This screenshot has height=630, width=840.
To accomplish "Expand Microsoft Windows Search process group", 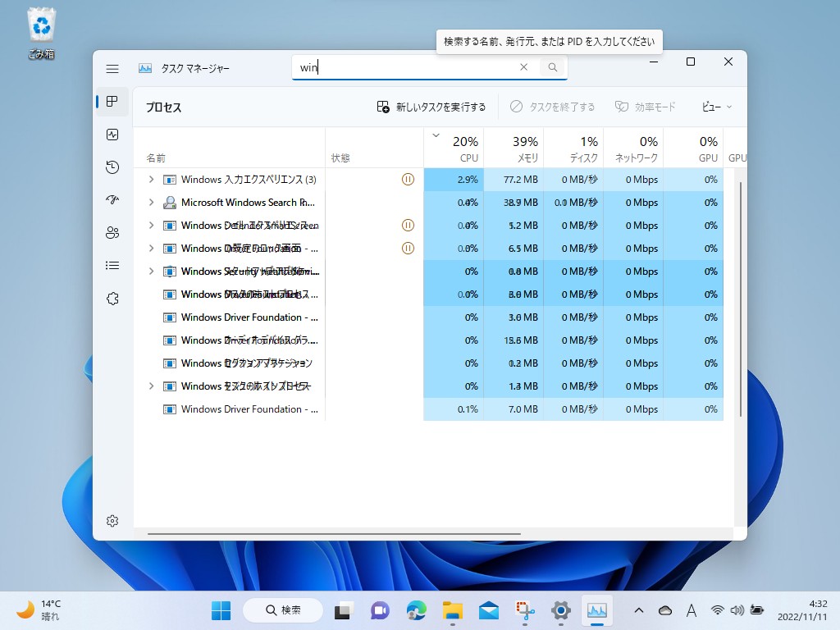I will (151, 203).
